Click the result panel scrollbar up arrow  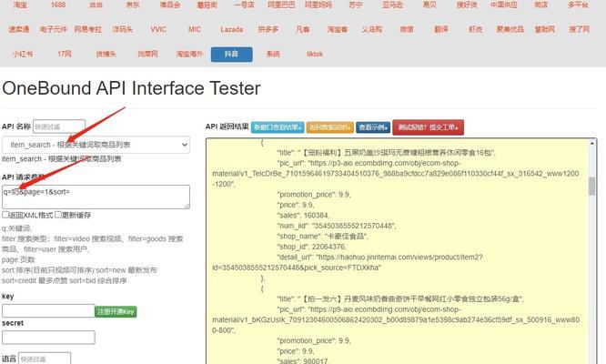pyautogui.click(x=591, y=144)
